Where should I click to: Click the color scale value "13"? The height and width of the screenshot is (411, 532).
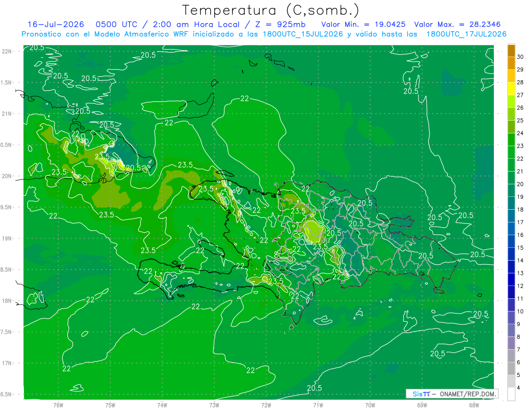pyautogui.click(x=520, y=274)
